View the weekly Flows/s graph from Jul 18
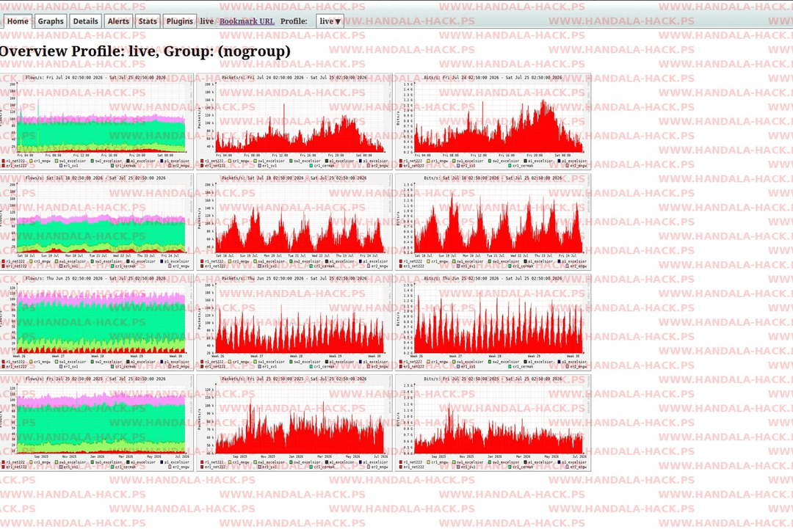793x532 pixels. click(x=96, y=222)
